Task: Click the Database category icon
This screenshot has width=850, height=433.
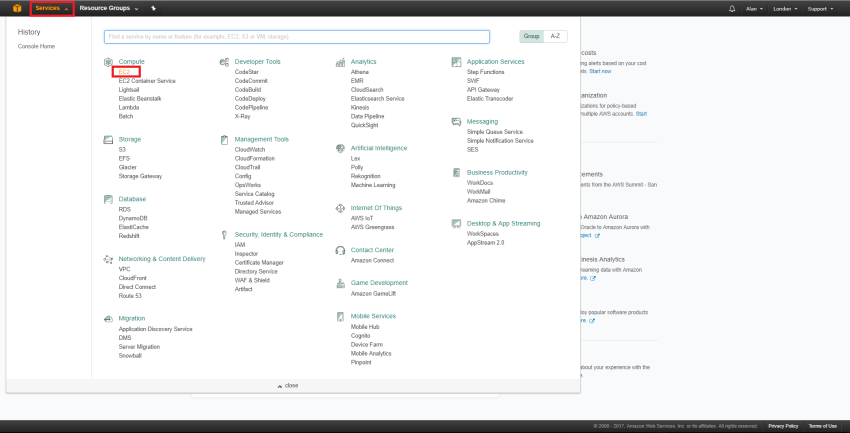Action: [108, 199]
